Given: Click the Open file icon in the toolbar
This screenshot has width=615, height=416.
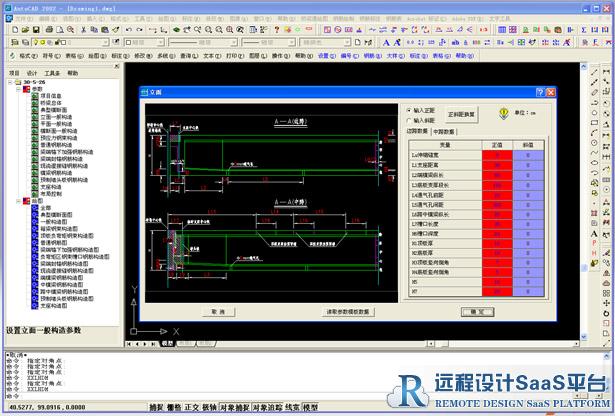Looking at the screenshot, I should (24, 30).
